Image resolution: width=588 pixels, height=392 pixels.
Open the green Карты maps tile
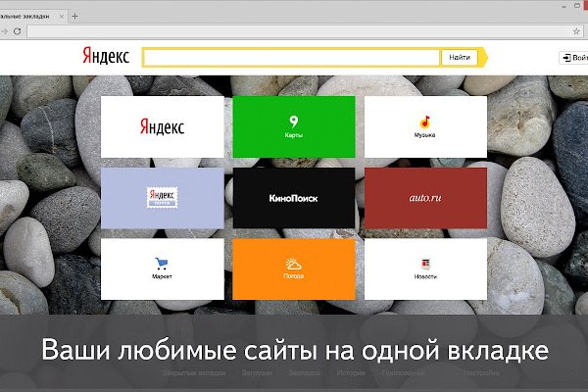pyautogui.click(x=293, y=126)
